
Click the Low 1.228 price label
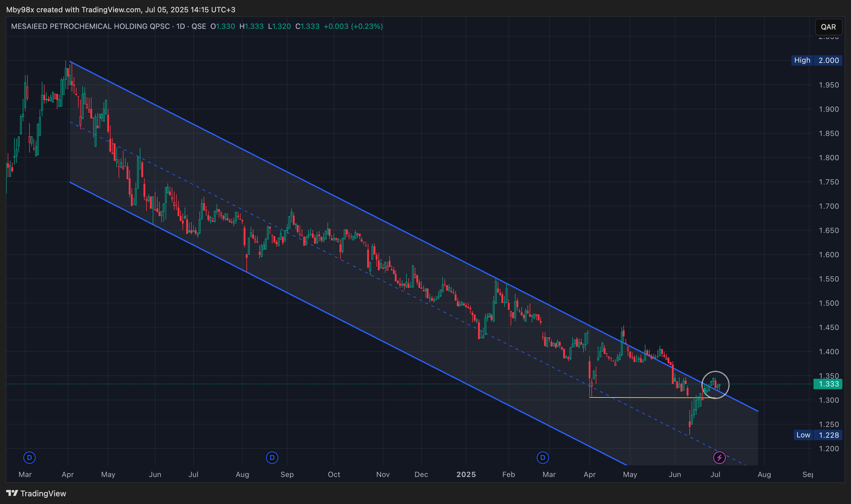818,435
